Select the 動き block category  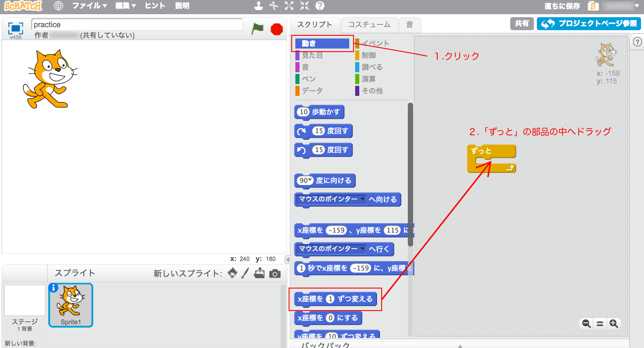[322, 43]
